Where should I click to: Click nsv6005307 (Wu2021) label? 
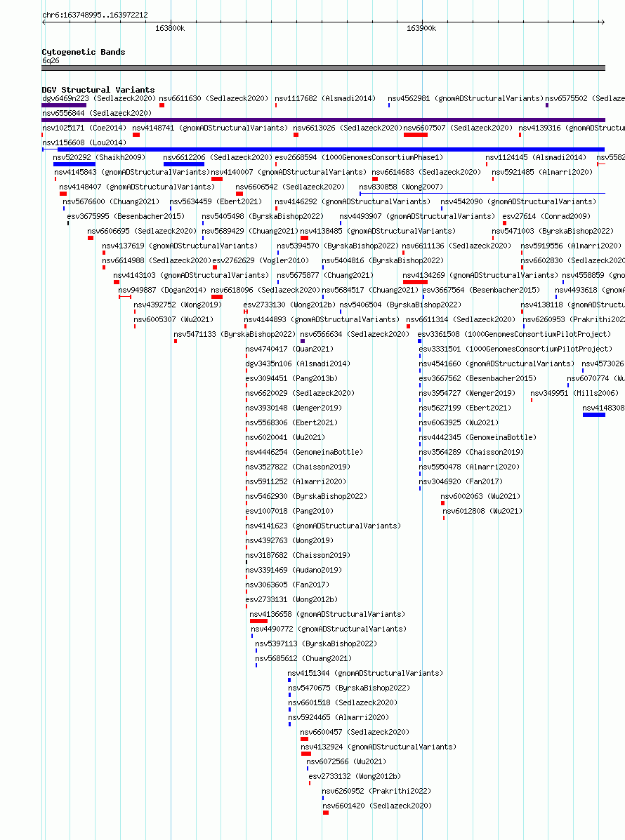[173, 319]
